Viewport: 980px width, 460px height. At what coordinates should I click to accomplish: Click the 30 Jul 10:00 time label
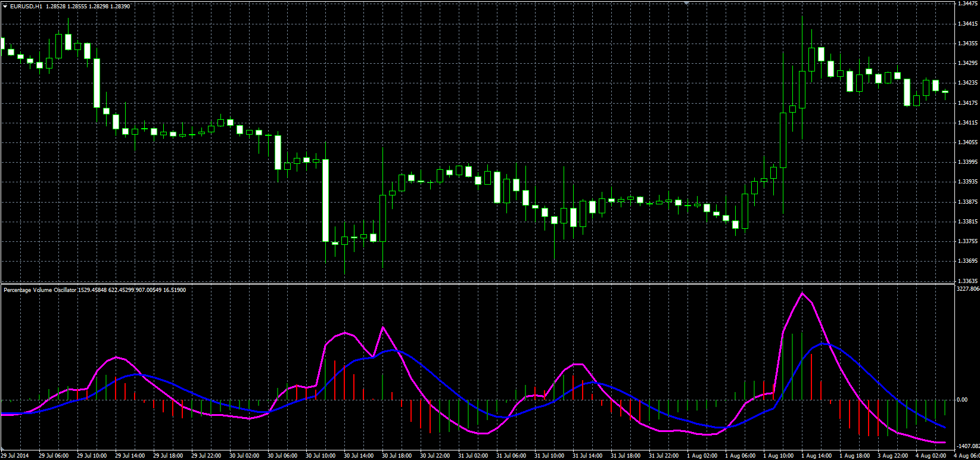click(x=321, y=456)
